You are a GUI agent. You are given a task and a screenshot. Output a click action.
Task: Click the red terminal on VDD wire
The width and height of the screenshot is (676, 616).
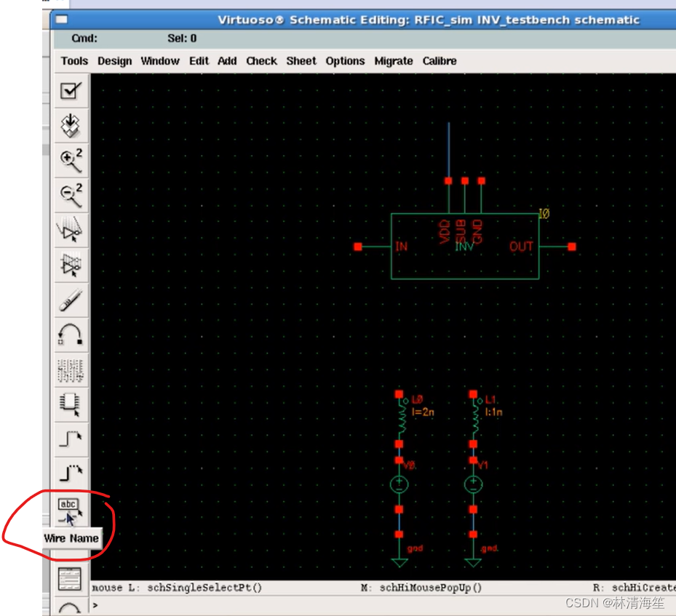click(448, 181)
